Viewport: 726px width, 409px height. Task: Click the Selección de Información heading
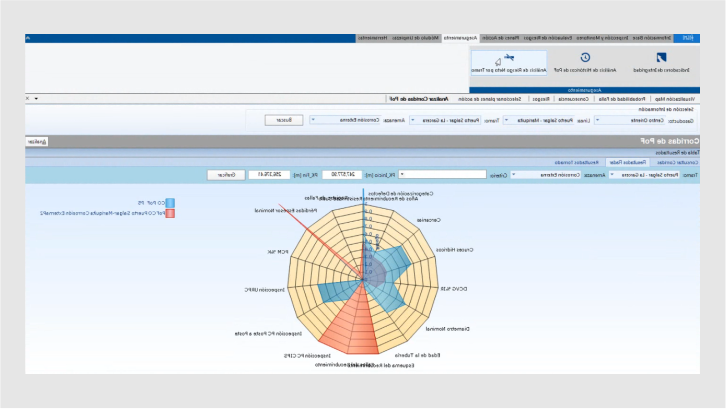(x=666, y=110)
